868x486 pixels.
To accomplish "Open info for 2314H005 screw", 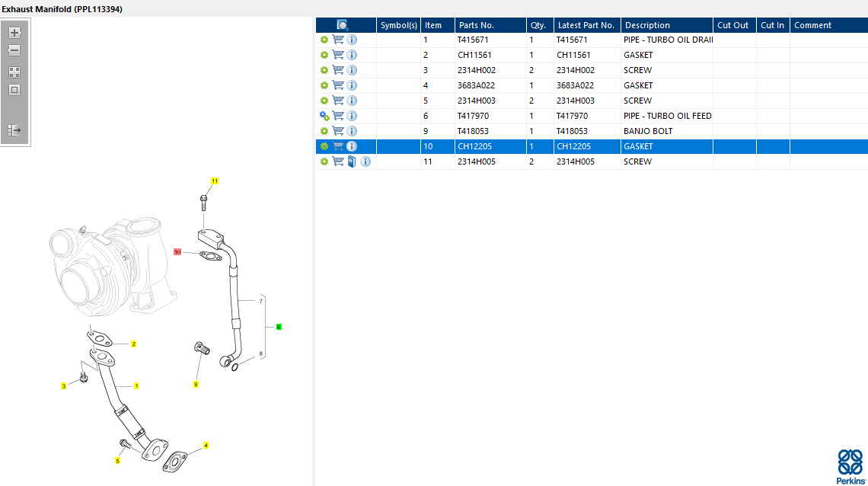I will [365, 161].
